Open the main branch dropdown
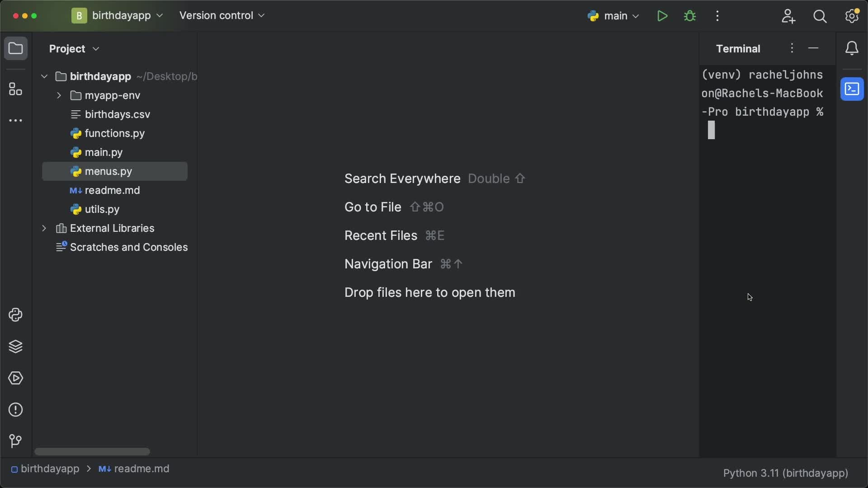Viewport: 868px width, 488px height. point(615,16)
